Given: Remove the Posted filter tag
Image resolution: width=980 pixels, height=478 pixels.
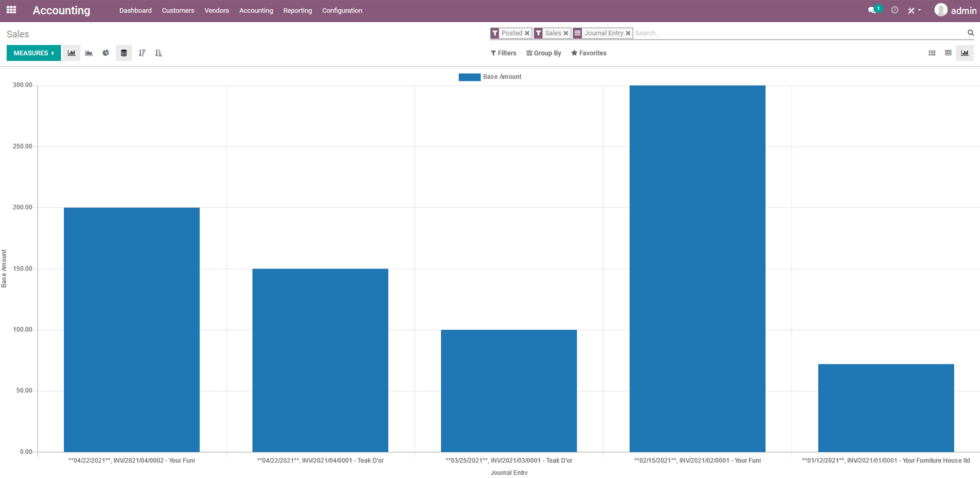Looking at the screenshot, I should coord(527,33).
